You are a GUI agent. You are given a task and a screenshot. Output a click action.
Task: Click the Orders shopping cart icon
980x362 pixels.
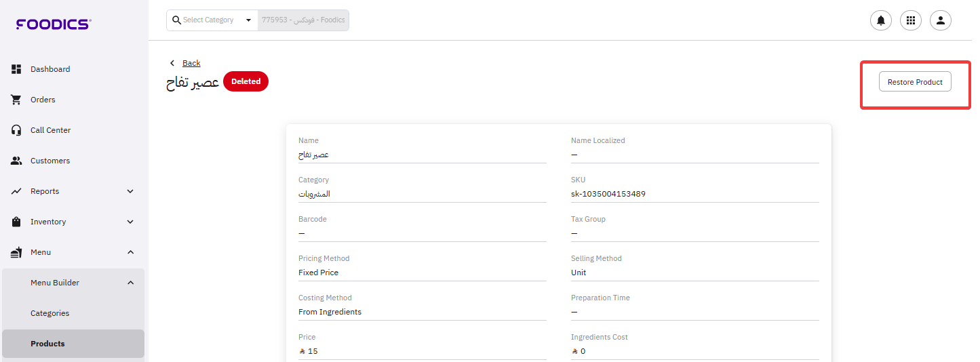tap(17, 100)
